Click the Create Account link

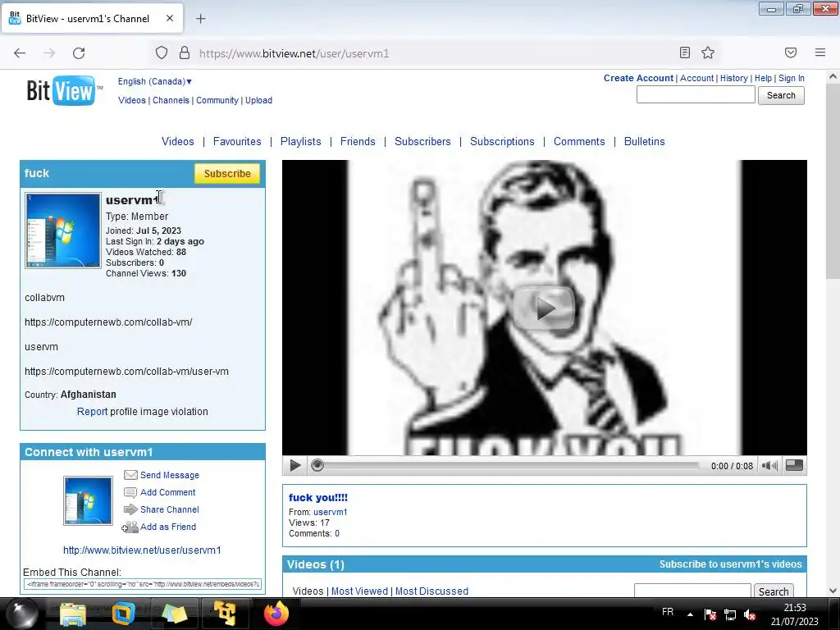coord(638,78)
